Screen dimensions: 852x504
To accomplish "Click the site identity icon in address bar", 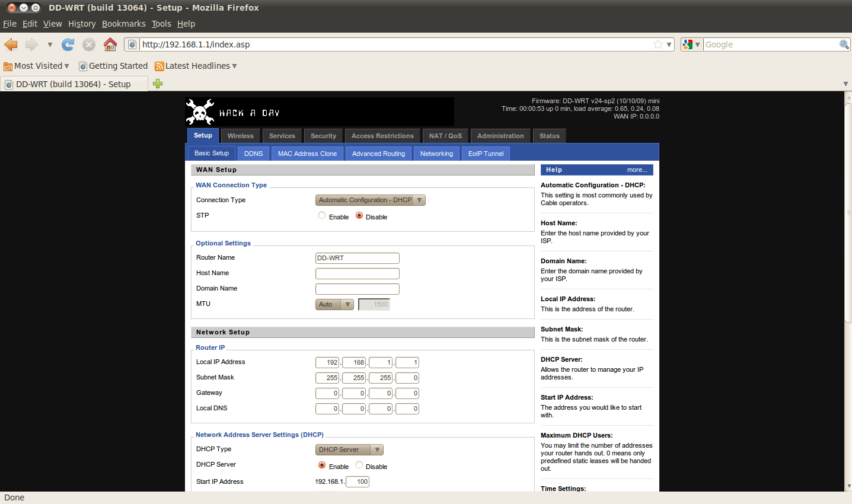I will click(x=133, y=44).
